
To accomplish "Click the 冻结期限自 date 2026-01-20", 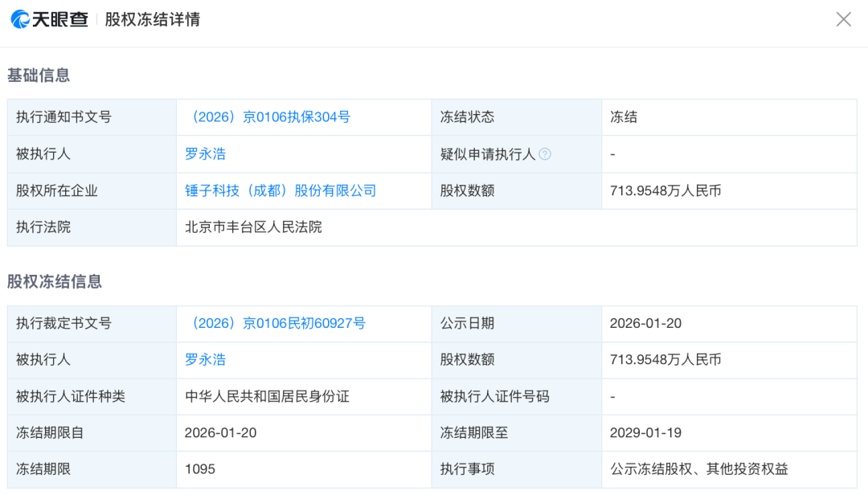I will [x=219, y=433].
